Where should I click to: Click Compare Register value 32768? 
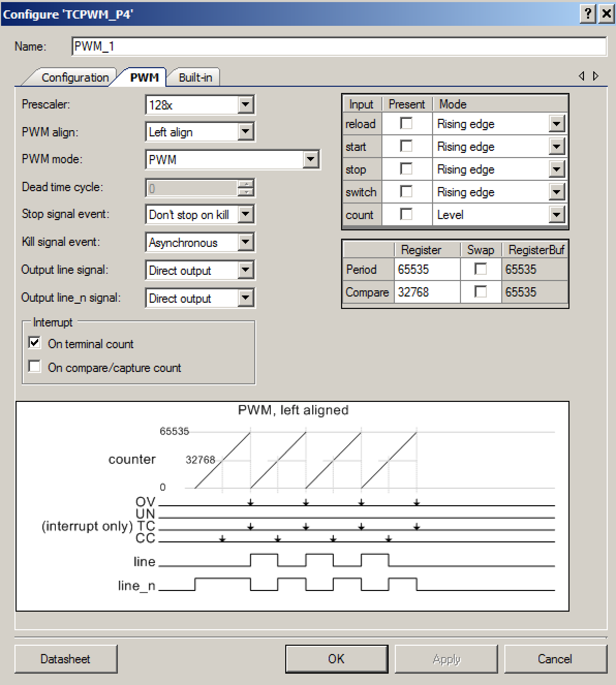coord(427,292)
